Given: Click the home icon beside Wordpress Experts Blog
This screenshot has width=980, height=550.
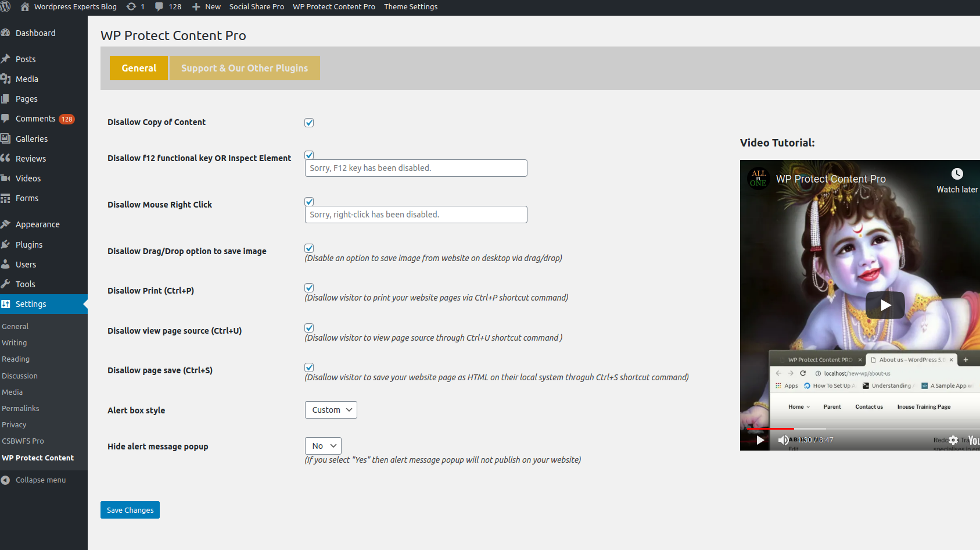Looking at the screenshot, I should click(25, 7).
